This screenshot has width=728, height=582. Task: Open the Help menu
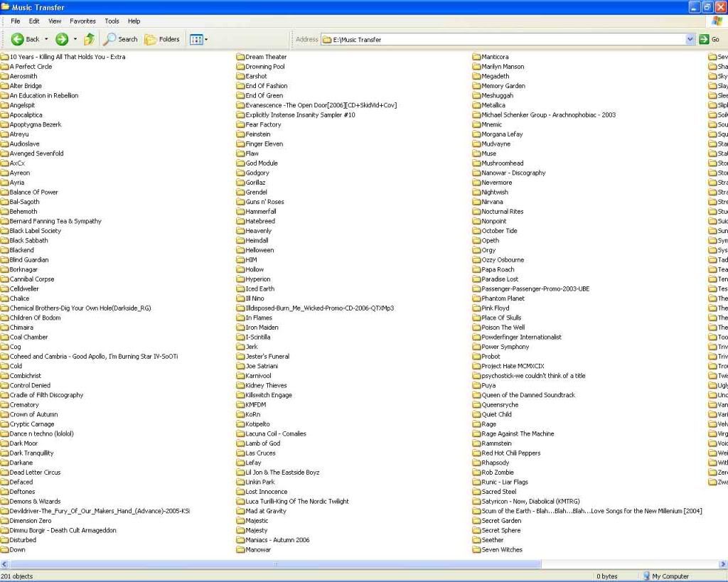[x=134, y=21]
